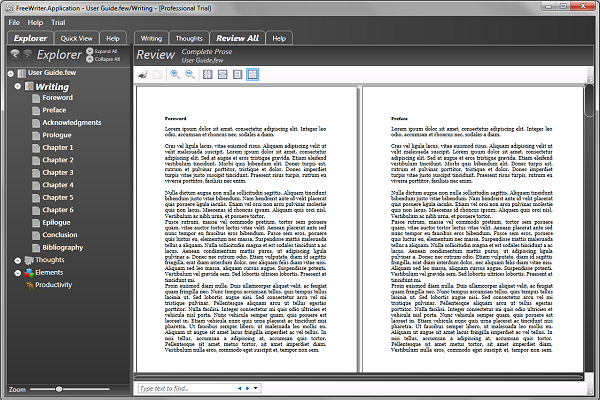Select Chapter 2 in the tree

coord(58,160)
